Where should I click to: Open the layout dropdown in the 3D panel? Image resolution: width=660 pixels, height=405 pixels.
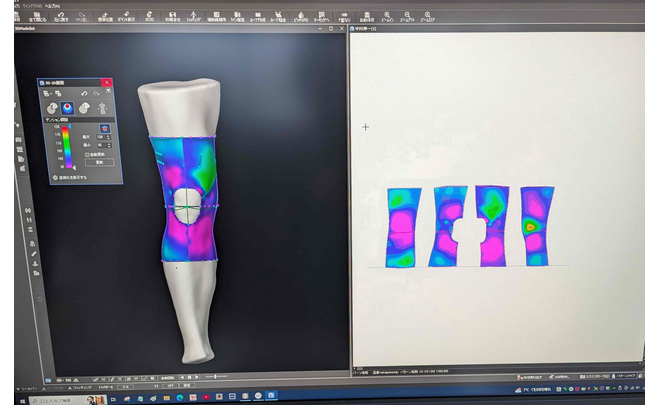point(46,93)
